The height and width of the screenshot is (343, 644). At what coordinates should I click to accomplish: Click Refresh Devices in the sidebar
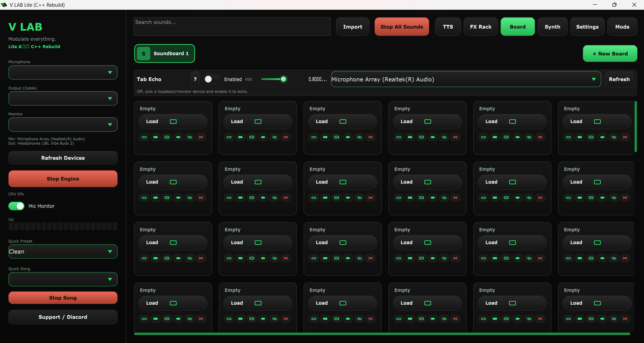point(63,158)
